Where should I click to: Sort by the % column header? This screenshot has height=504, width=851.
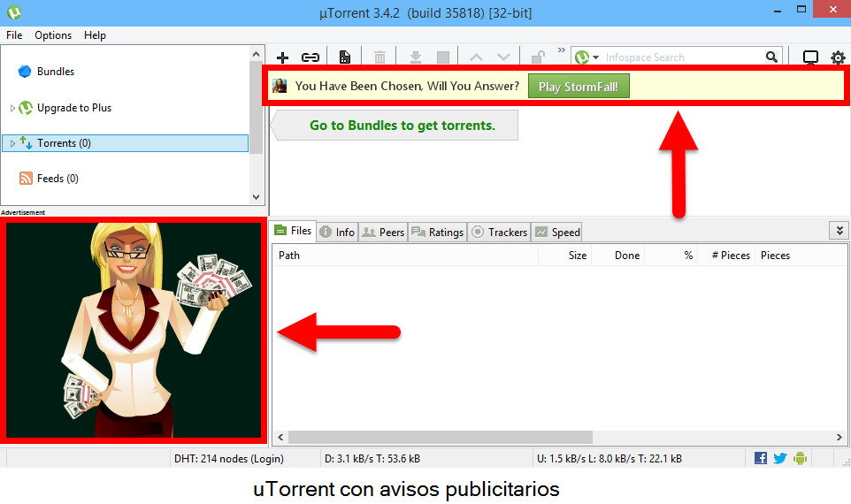[671, 256]
